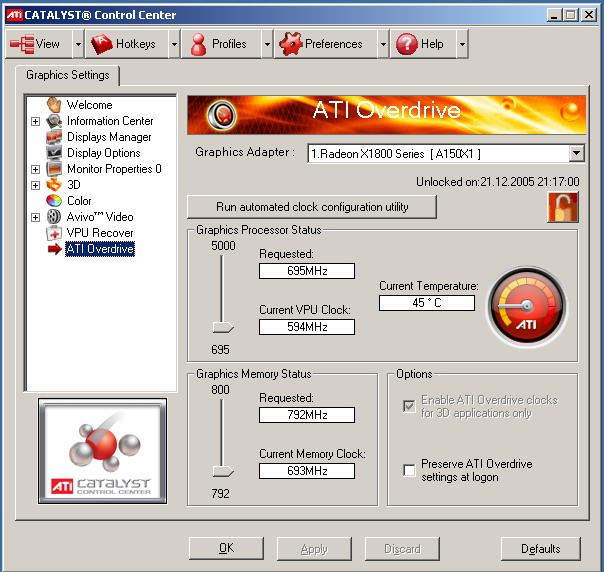Toggle Enable ATI Overdrive clocks for 3D checkbox

click(x=409, y=406)
